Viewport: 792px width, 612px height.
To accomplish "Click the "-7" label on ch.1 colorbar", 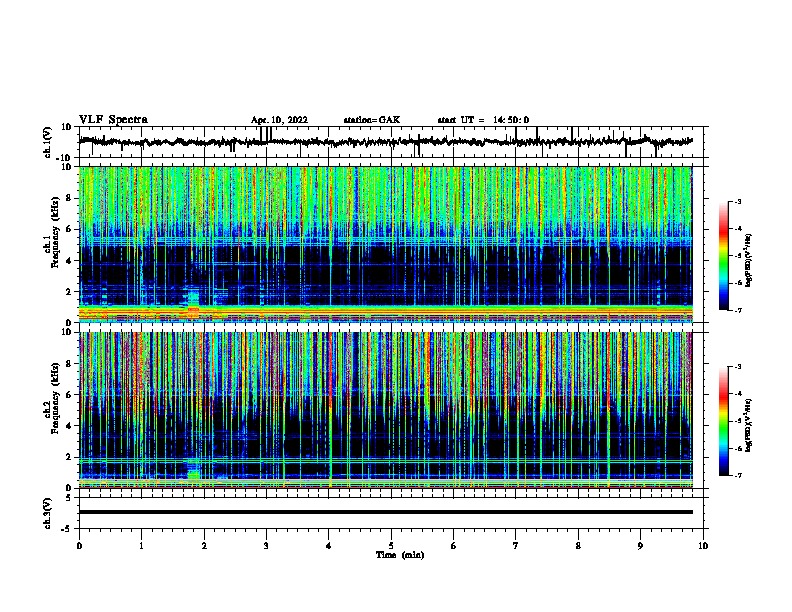I will [x=738, y=310].
